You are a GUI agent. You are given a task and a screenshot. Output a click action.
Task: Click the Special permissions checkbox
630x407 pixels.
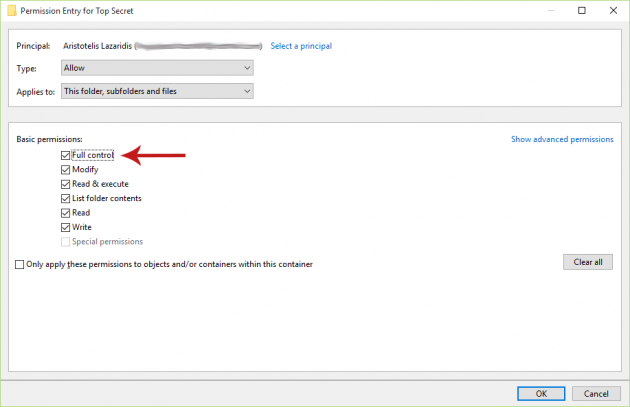(65, 242)
